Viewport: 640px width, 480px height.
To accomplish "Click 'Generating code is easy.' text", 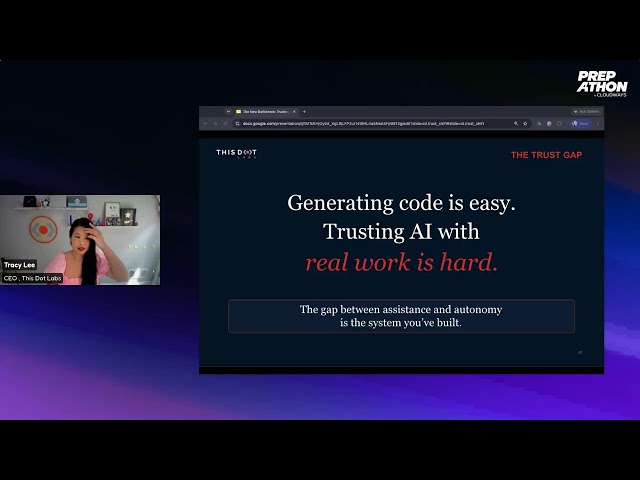I will point(401,203).
